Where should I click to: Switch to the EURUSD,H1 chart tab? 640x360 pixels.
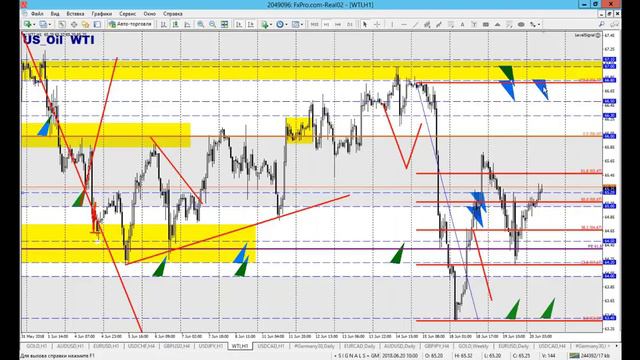coord(106,346)
